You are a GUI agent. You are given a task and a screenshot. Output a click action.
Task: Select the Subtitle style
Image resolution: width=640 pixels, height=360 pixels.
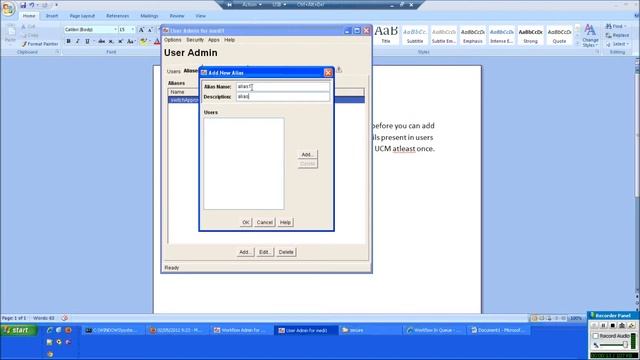415,35
